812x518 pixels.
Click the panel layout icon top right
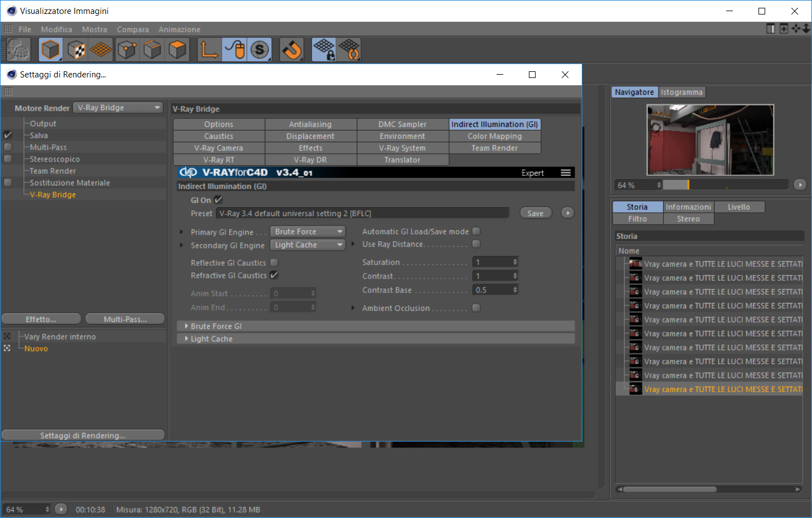pos(771,28)
